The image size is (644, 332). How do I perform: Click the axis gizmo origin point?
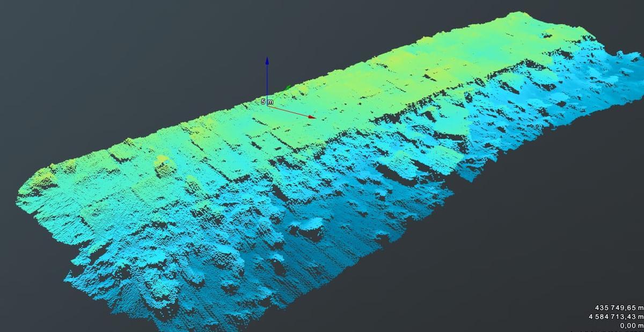(x=267, y=106)
